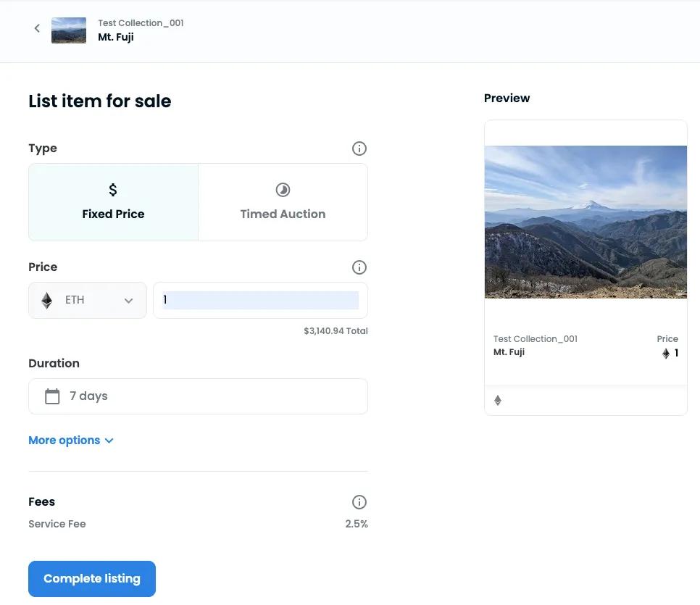Click the dollar sign icon for Fixed Price

point(113,190)
